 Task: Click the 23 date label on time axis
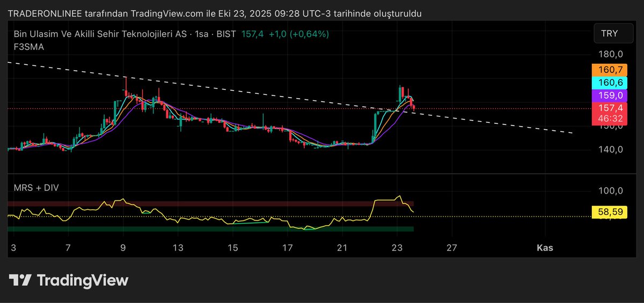pyautogui.click(x=397, y=247)
